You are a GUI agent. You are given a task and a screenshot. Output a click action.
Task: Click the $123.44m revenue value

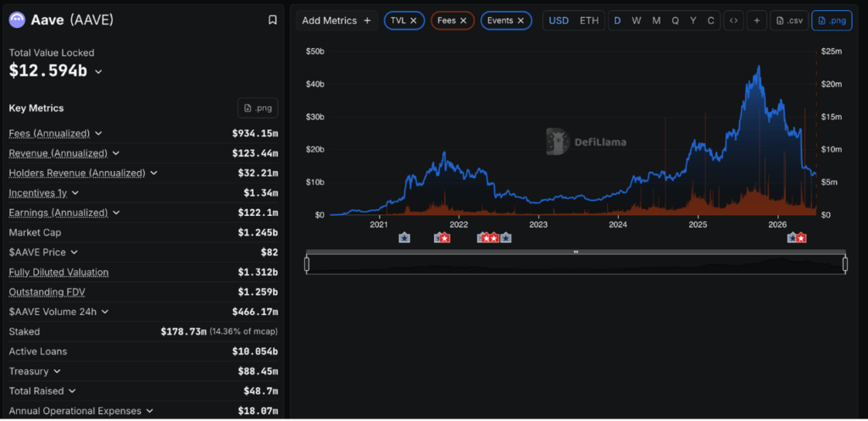click(255, 153)
